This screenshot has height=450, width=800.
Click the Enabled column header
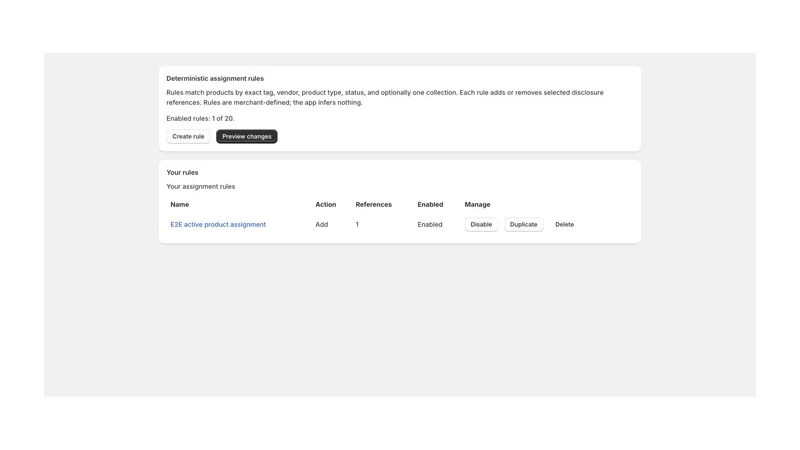click(x=430, y=205)
